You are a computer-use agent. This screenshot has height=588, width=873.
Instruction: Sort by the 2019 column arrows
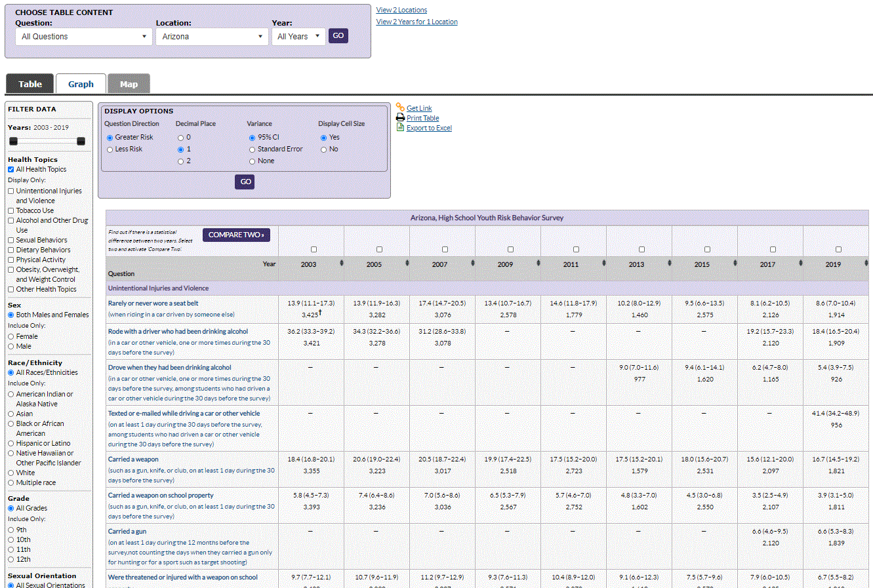(x=866, y=263)
